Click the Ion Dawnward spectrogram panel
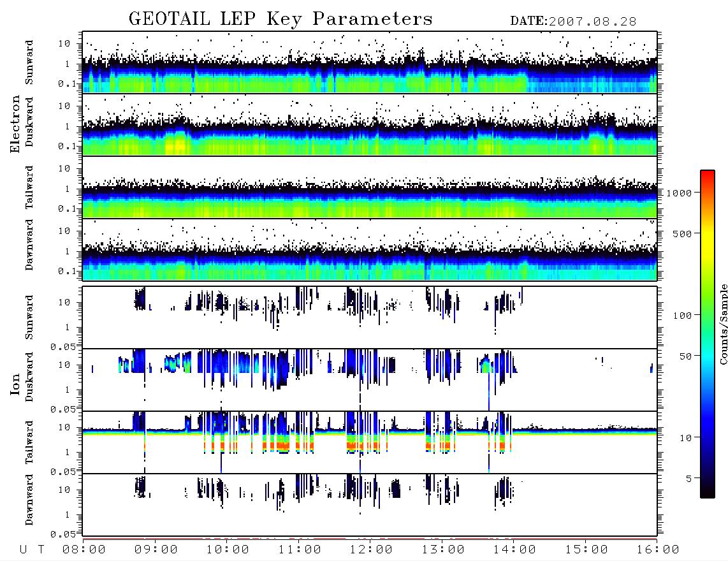The height and width of the screenshot is (561, 728). pos(370,505)
